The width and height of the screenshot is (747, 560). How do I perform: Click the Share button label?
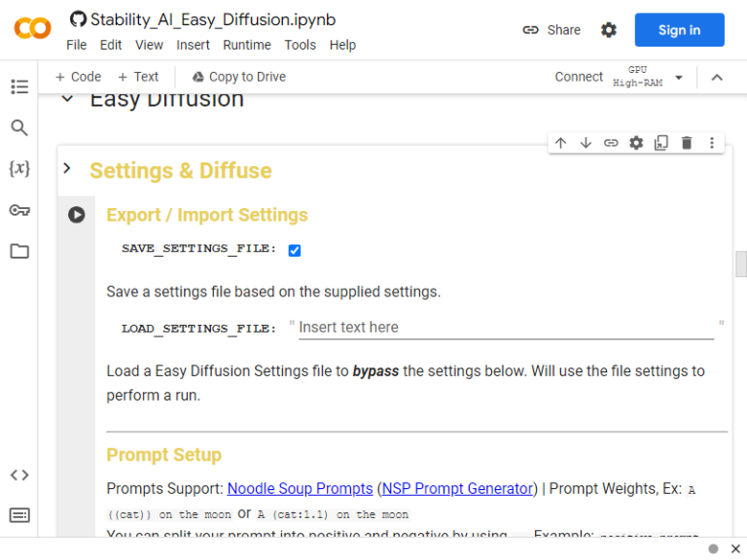563,30
